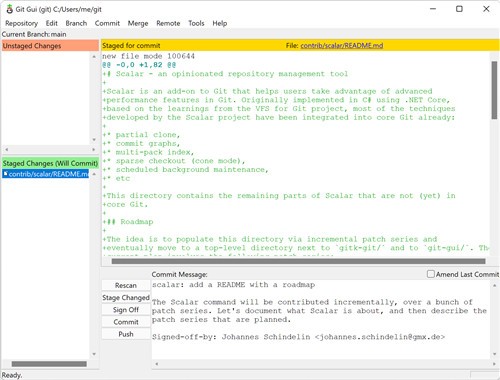Image resolution: width=500 pixels, height=380 pixels.
Task: Click the diff view vertical scrollbar thumb
Action: (494, 90)
